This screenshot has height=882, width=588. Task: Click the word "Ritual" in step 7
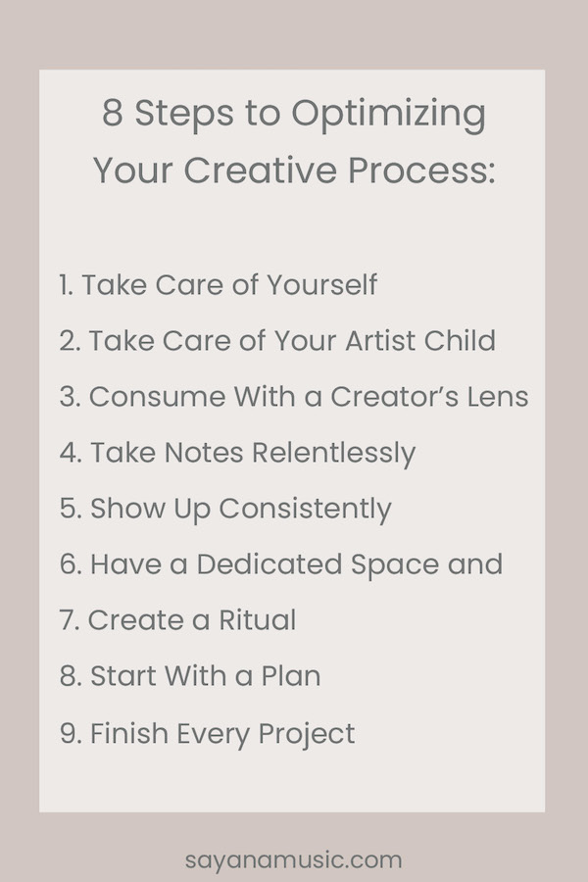[258, 620]
